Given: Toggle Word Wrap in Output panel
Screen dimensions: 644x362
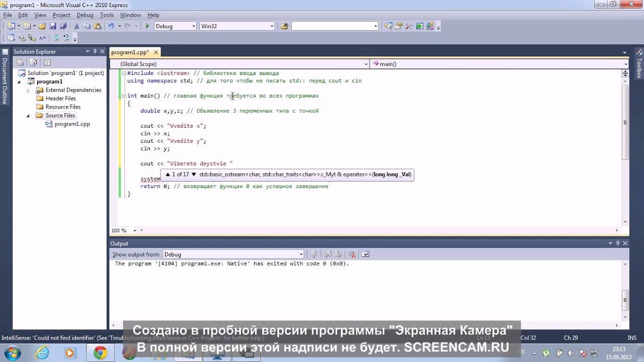Looking at the screenshot, I should [366, 254].
